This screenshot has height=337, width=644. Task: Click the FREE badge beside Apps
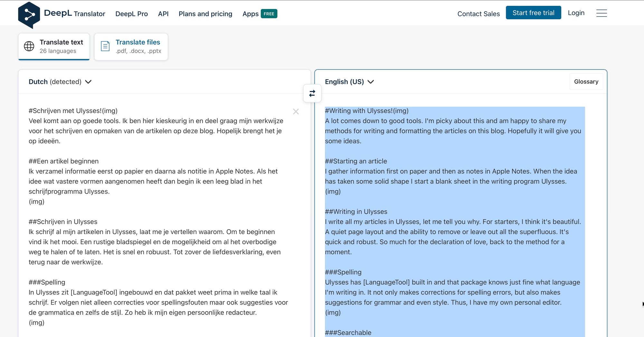coord(269,14)
